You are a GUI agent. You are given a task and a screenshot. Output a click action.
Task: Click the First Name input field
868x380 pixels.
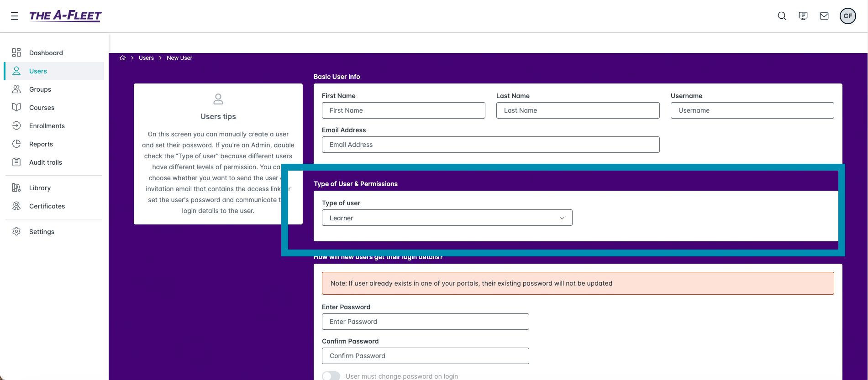pos(403,110)
